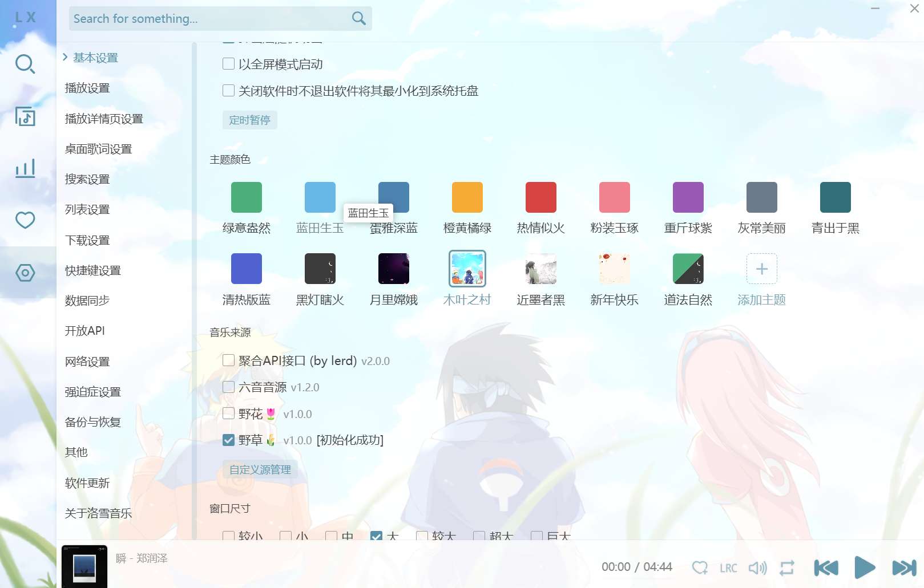Skip to the previous track

click(826, 567)
